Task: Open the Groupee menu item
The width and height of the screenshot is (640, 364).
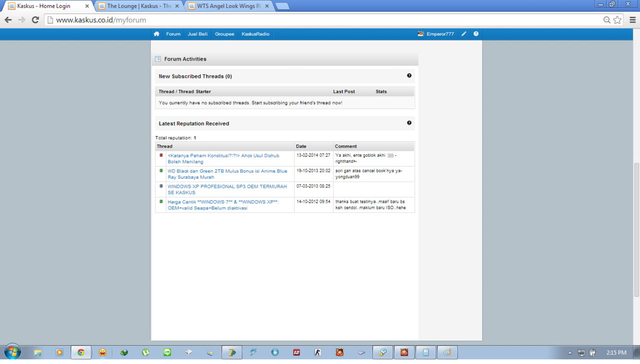Action: click(224, 34)
